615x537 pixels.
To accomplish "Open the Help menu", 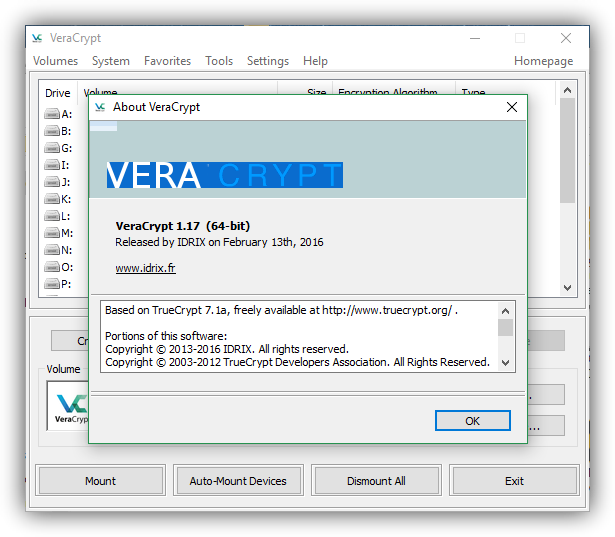I will (315, 61).
